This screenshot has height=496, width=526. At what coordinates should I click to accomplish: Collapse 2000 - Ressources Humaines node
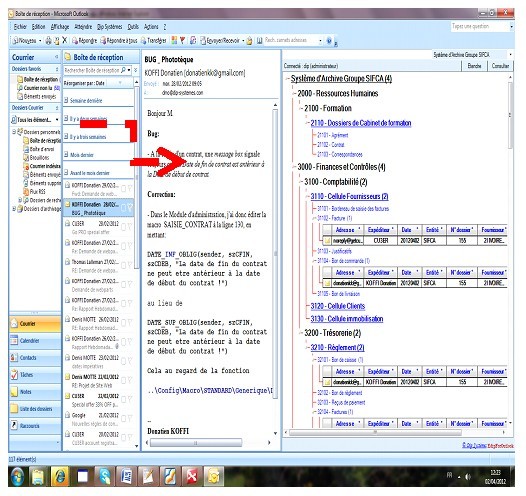point(294,94)
